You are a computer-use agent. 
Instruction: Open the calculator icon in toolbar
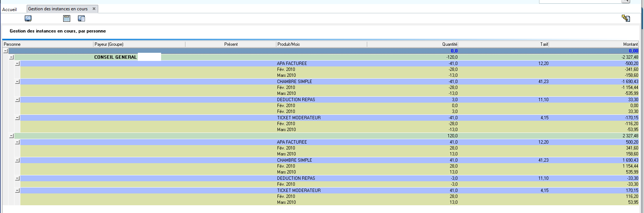[67, 18]
